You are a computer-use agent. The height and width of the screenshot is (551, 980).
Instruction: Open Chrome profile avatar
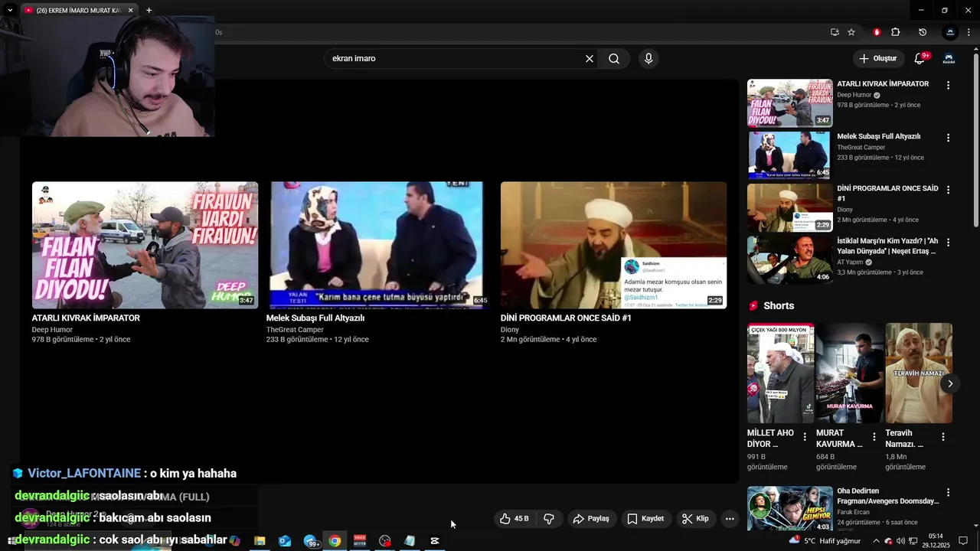point(950,32)
